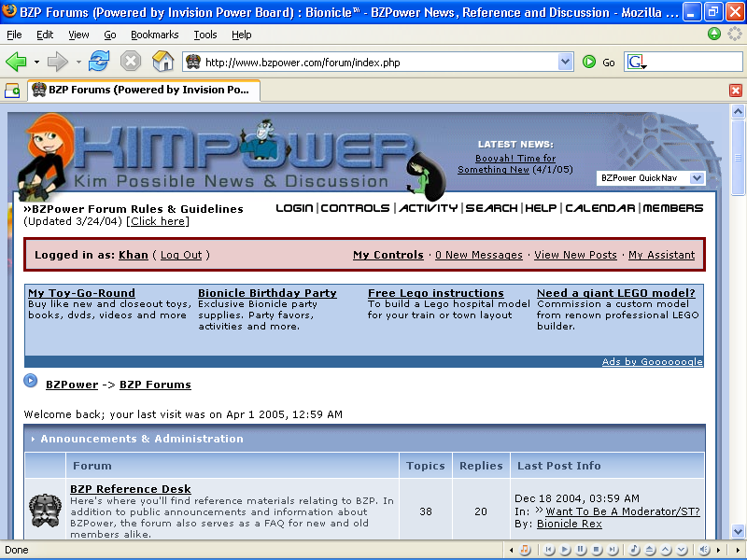Skip to previous track in status bar
Screen dimensions: 747x560
(549, 550)
